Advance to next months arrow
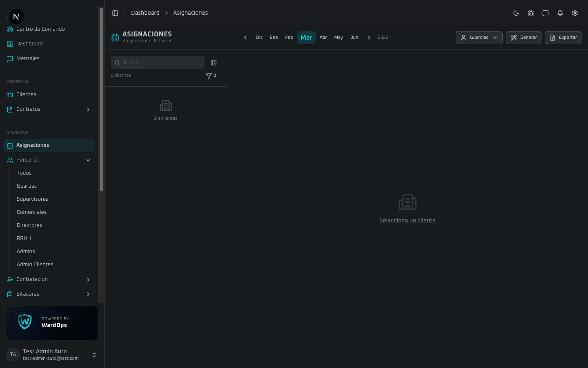 [369, 38]
